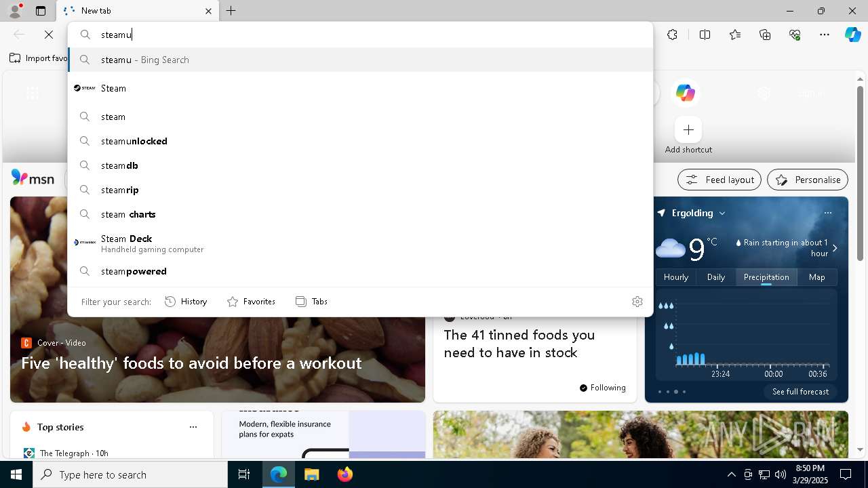This screenshot has width=868, height=488.
Task: Open a new tab with plus button
Action: pyautogui.click(x=231, y=11)
